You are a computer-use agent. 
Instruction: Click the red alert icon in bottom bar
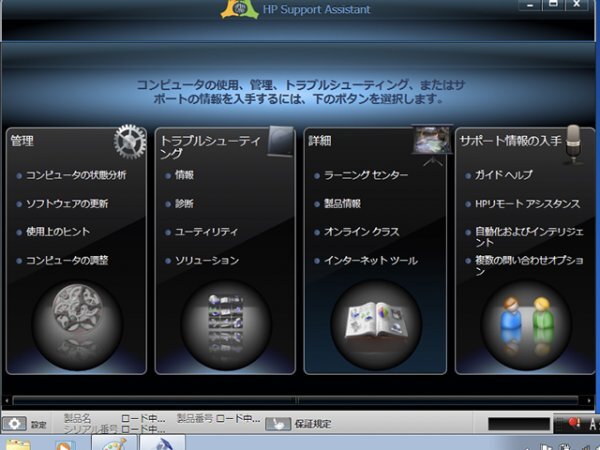pos(574,423)
